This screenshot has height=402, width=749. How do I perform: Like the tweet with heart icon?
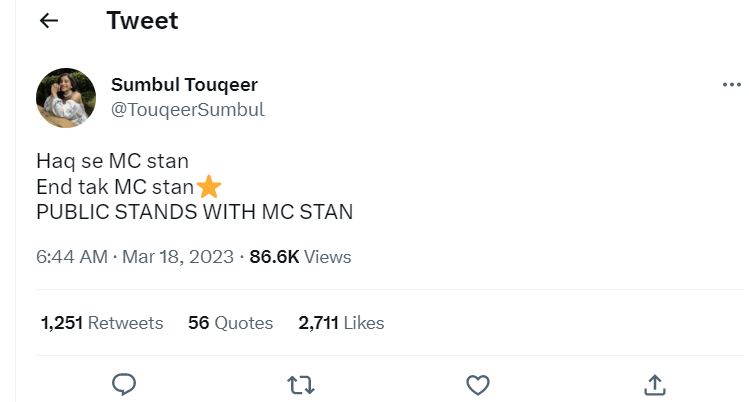pyautogui.click(x=478, y=384)
